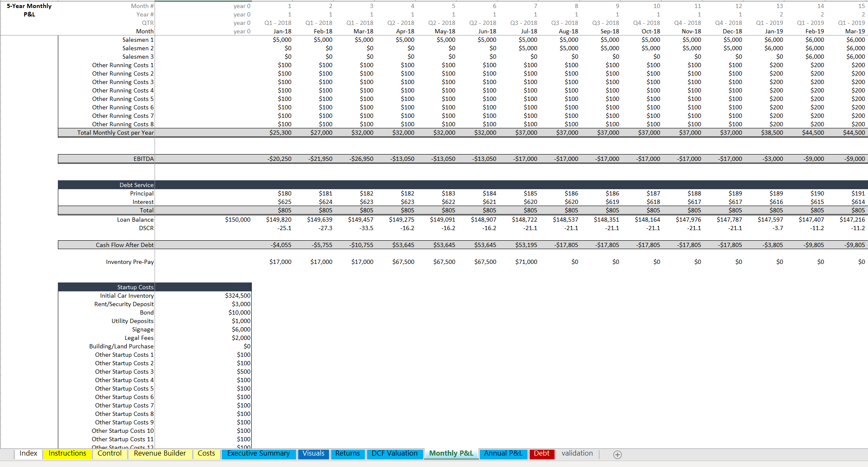Image resolution: width=868 pixels, height=467 pixels.
Task: Select the 5-Year Monthly P&L title cell
Action: pyautogui.click(x=29, y=10)
